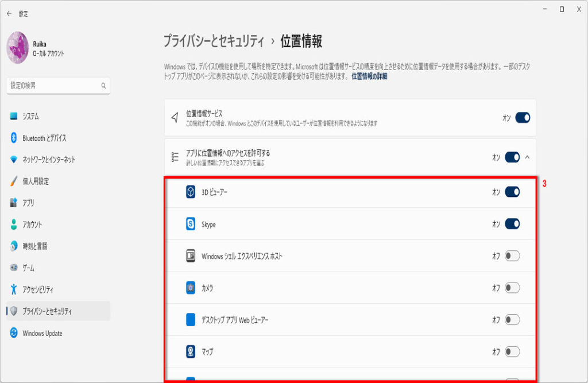The width and height of the screenshot is (588, 383).
Task: Open the 位置情報の詳細 link
Action: pos(369,76)
